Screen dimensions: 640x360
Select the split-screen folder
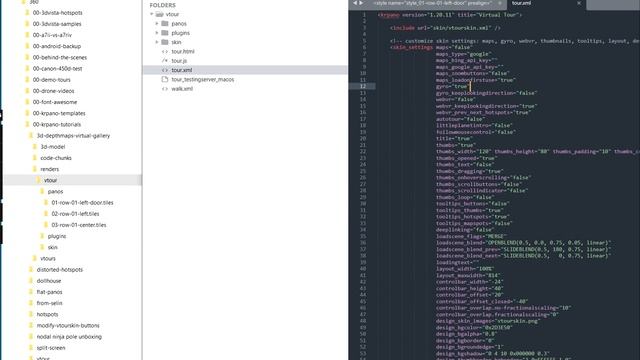pos(51,348)
